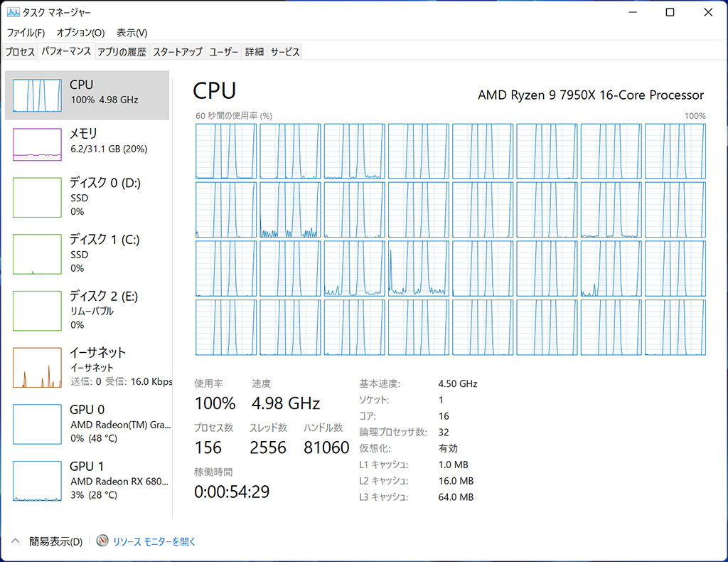Click the uptime value 0:00:54:29
The image size is (728, 562).
coord(232,492)
